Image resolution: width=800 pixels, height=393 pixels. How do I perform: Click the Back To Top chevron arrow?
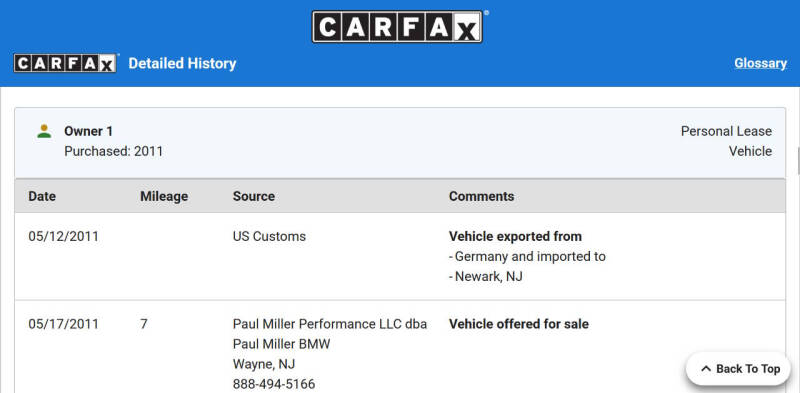706,369
